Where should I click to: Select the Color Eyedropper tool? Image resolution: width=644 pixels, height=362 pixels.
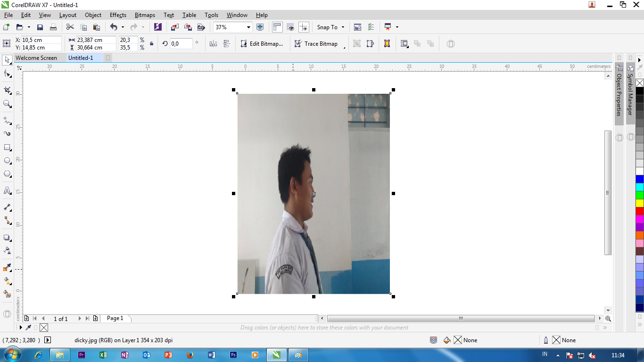pyautogui.click(x=7, y=267)
